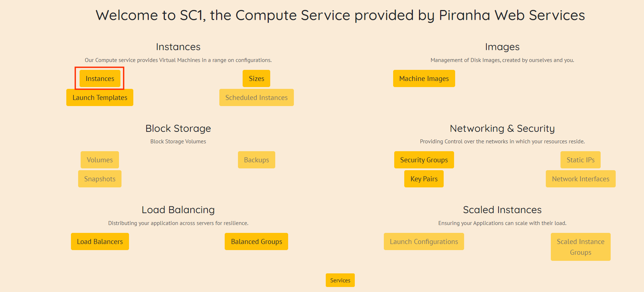Return to Services page

tap(340, 280)
